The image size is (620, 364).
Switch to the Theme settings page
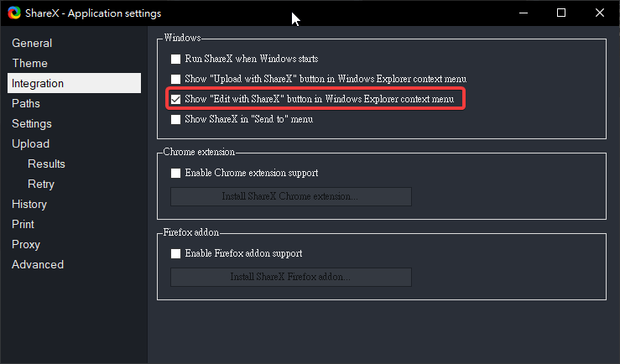[x=29, y=63]
